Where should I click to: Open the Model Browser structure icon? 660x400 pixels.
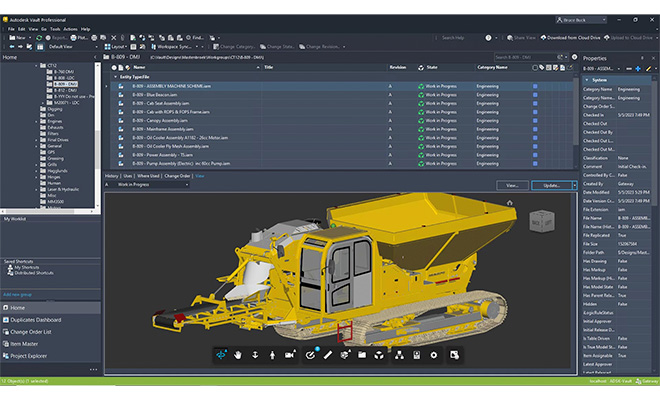click(x=398, y=355)
